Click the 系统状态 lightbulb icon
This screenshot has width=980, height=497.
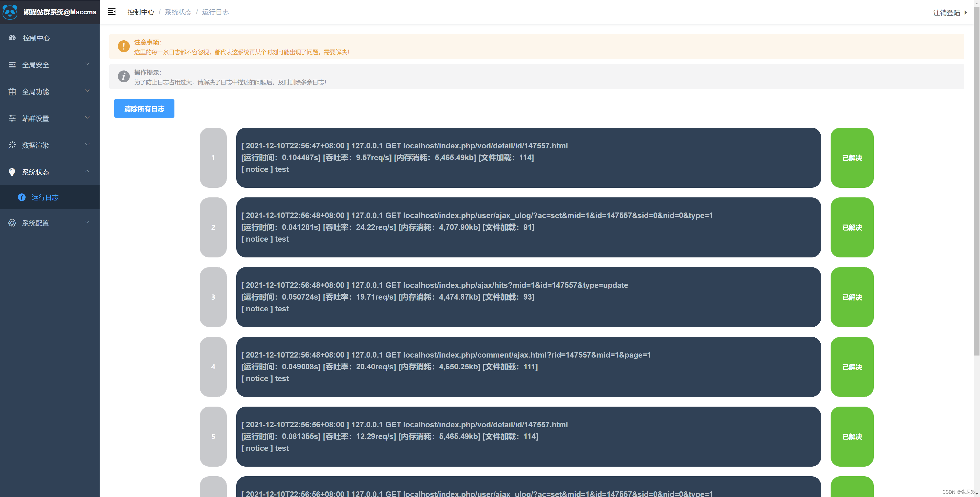pyautogui.click(x=12, y=172)
